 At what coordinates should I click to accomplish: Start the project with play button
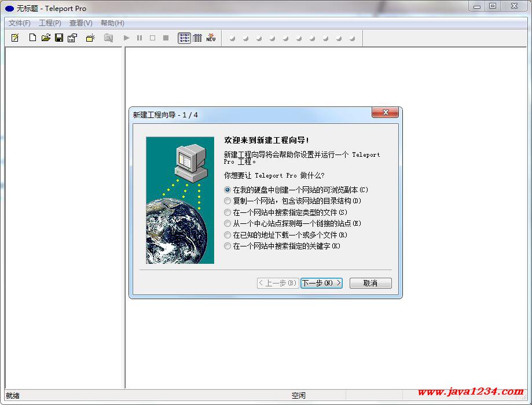tap(127, 38)
